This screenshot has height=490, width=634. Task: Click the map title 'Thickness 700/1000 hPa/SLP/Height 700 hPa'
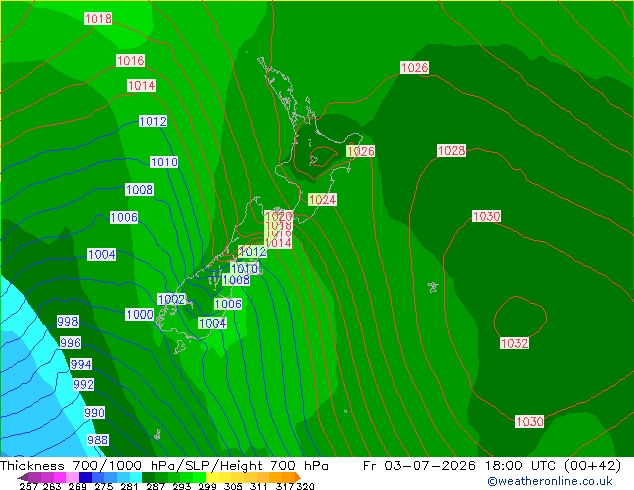[164, 466]
